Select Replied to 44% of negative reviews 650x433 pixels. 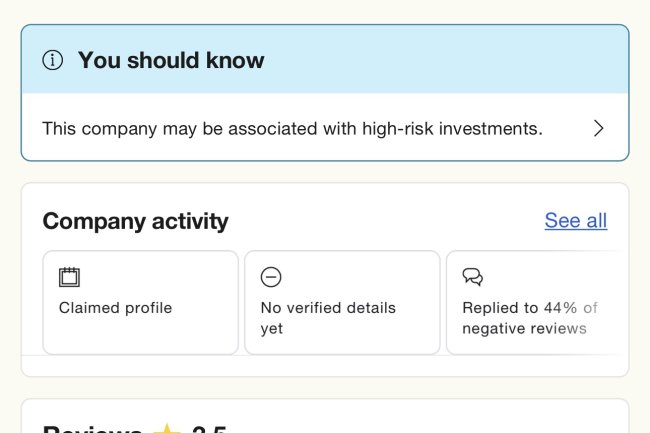click(x=530, y=318)
